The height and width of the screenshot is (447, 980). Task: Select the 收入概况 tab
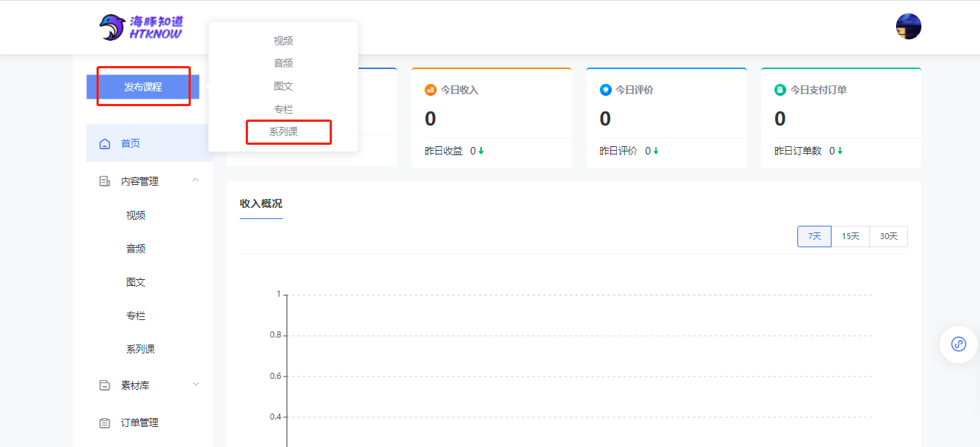(x=261, y=203)
